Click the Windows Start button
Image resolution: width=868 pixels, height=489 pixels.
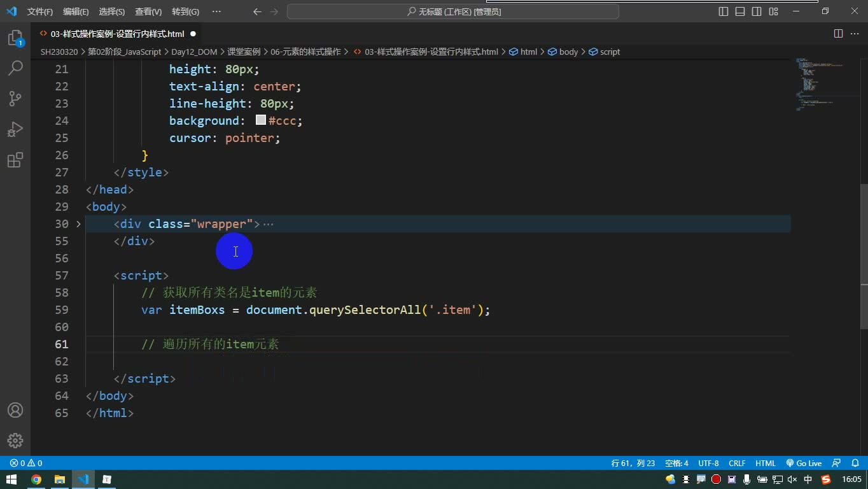coord(11,479)
